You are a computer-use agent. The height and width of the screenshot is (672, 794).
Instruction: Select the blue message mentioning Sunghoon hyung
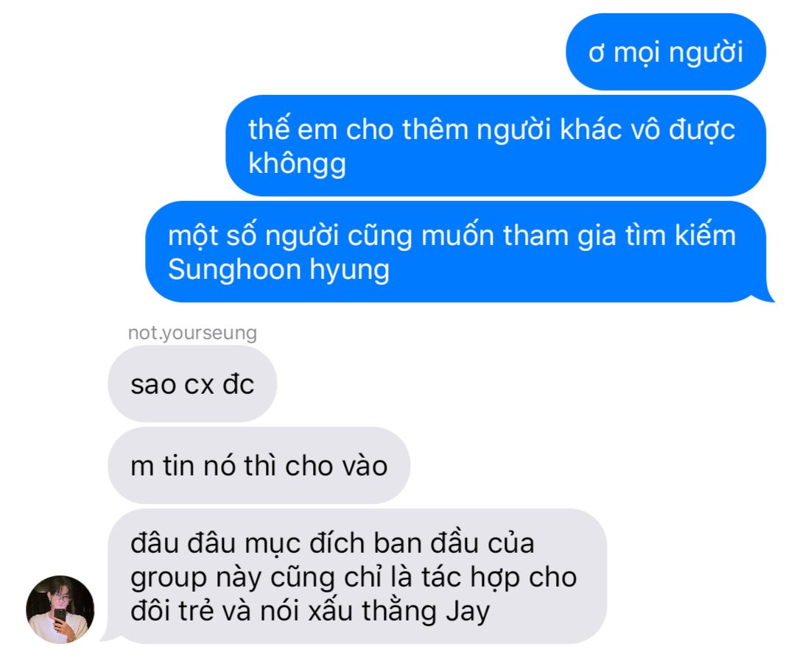coord(458,252)
